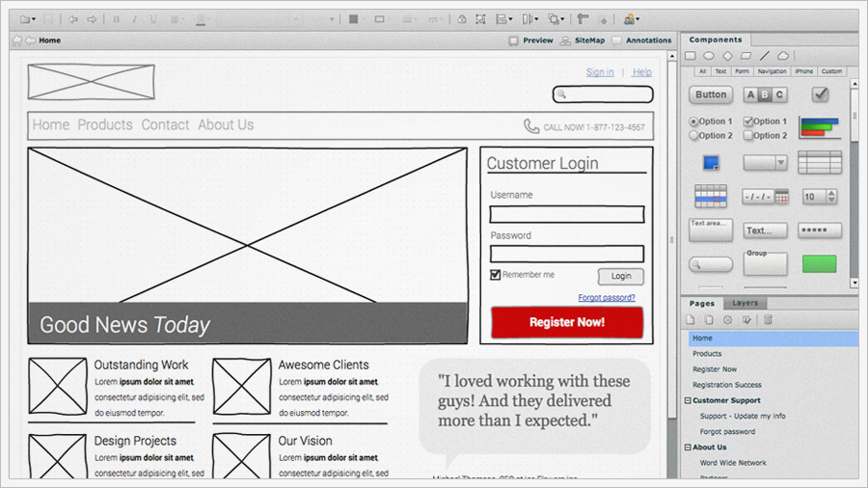Open the distribute objects dropdown
The height and width of the screenshot is (488, 868).
click(x=529, y=19)
